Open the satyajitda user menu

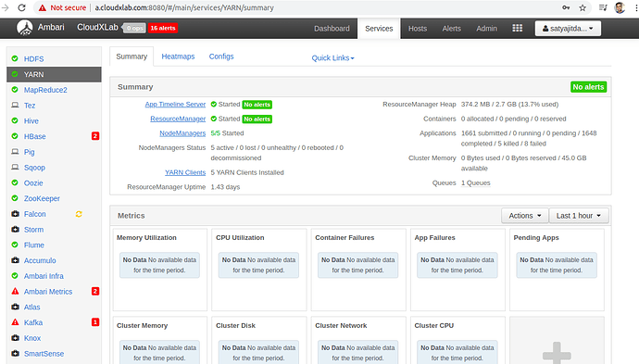click(x=568, y=29)
